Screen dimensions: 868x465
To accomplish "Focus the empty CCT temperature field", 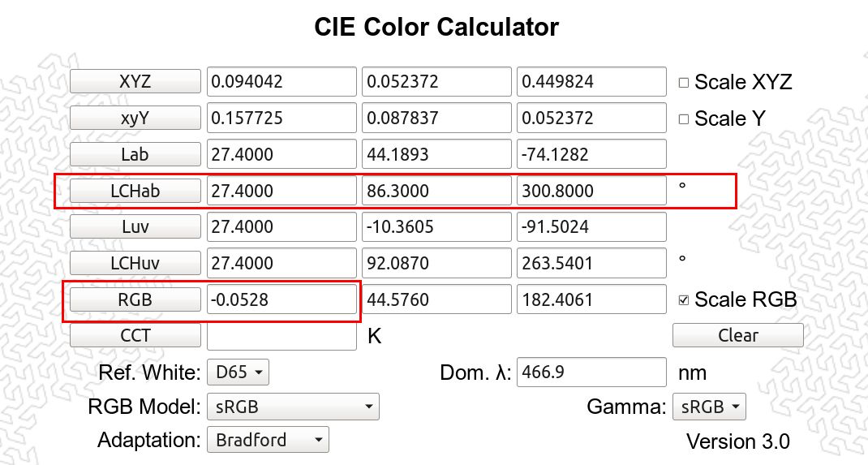I will point(281,335).
